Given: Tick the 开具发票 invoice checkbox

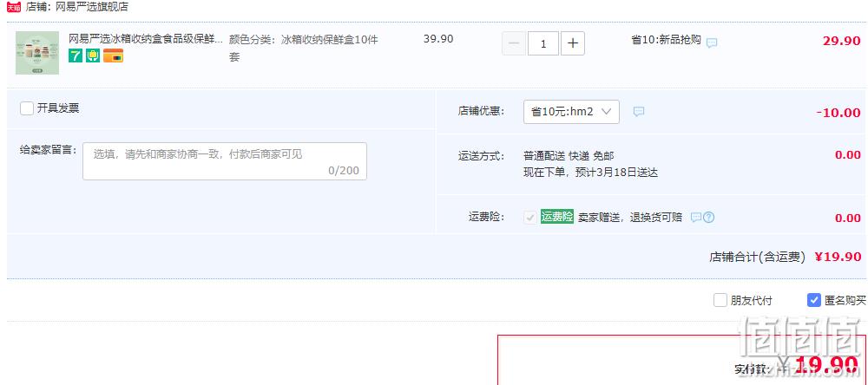Looking at the screenshot, I should coord(27,108).
